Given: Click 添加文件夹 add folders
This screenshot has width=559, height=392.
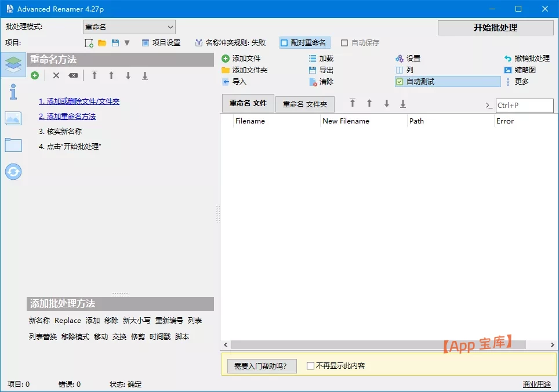Looking at the screenshot, I should coord(245,70).
